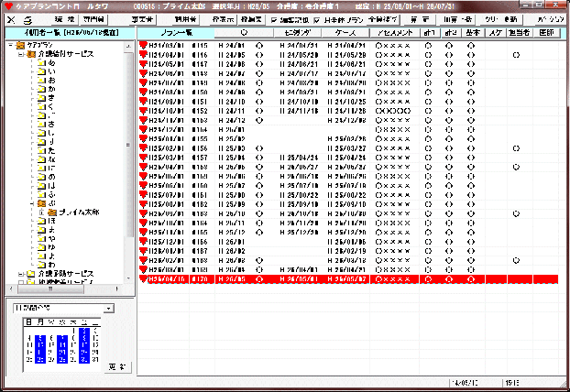Viewport: 570px width, 392px height.
Task: Click the heart icon on the red highlighted row
Action: (143, 279)
